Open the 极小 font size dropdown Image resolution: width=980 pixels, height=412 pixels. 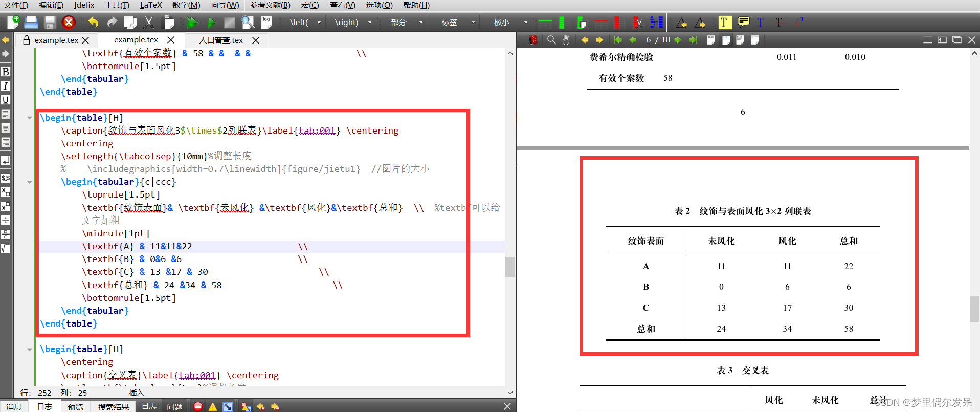tap(525, 22)
